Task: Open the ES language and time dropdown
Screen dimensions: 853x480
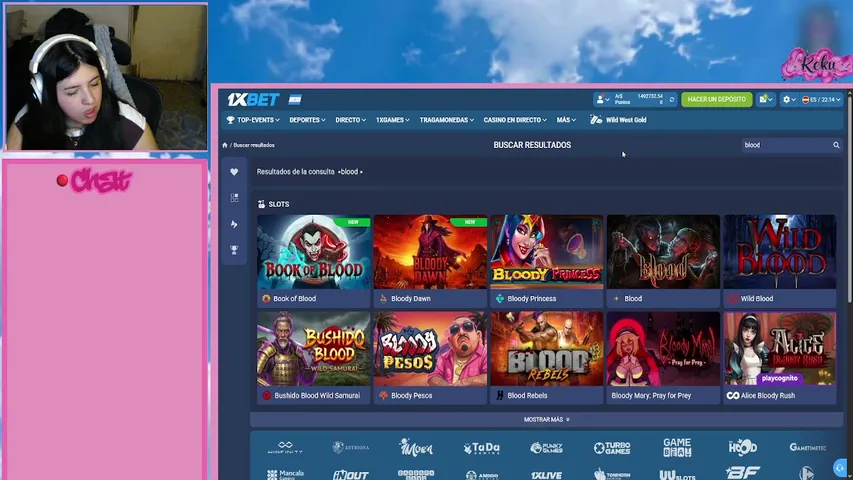Action: (821, 100)
